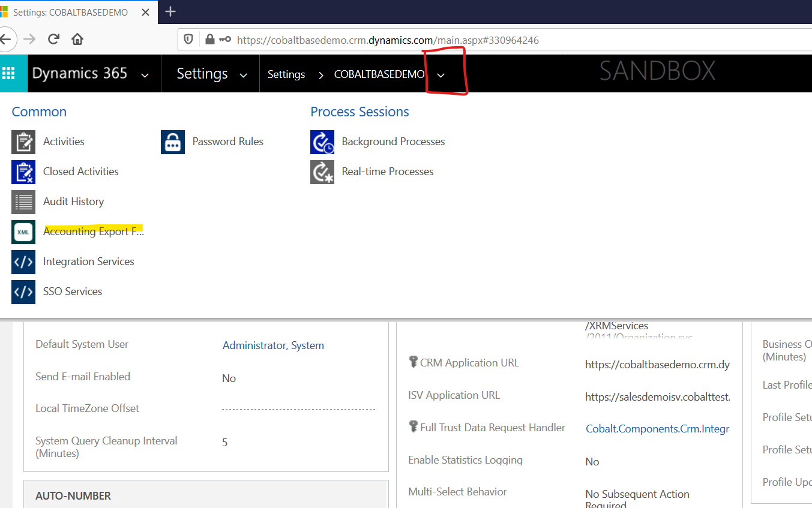Click the Closed Activities icon
The width and height of the screenshot is (812, 508).
tap(23, 172)
